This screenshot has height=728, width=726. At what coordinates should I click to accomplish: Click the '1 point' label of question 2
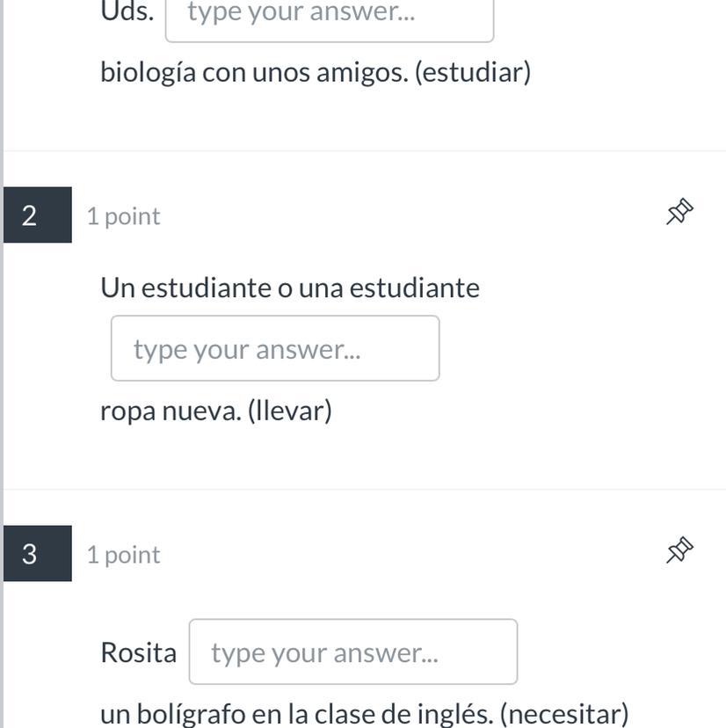(x=124, y=216)
